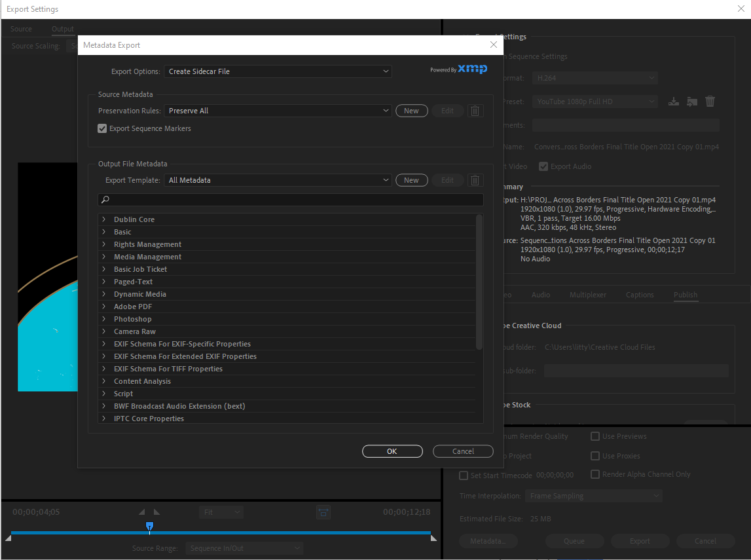Image resolution: width=751 pixels, height=560 pixels.
Task: Click the crop output icon above the timeline
Action: (x=323, y=512)
